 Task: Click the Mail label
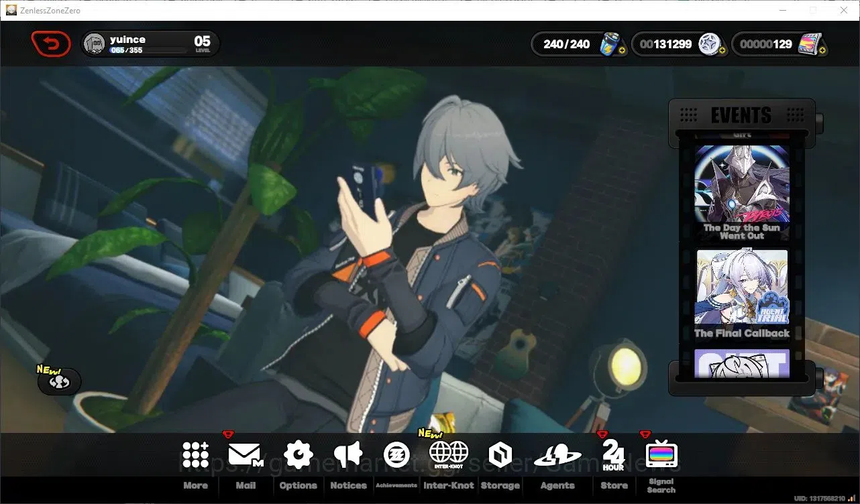[246, 485]
